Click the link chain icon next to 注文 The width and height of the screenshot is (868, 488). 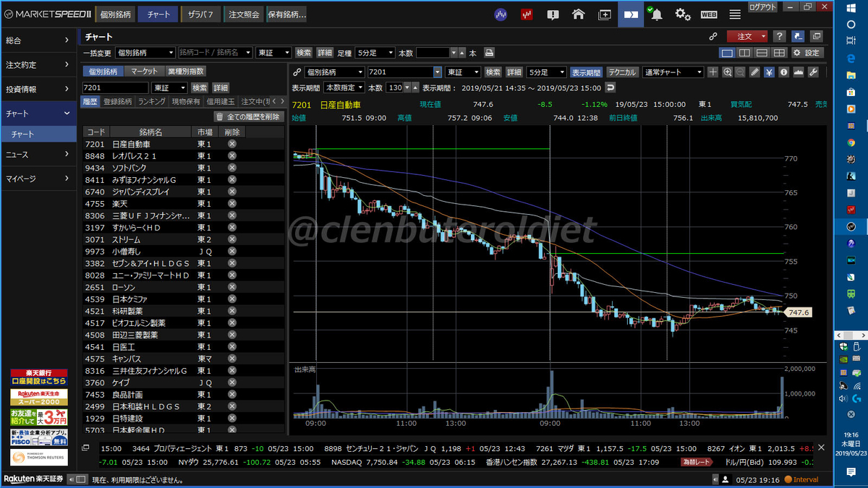point(713,36)
